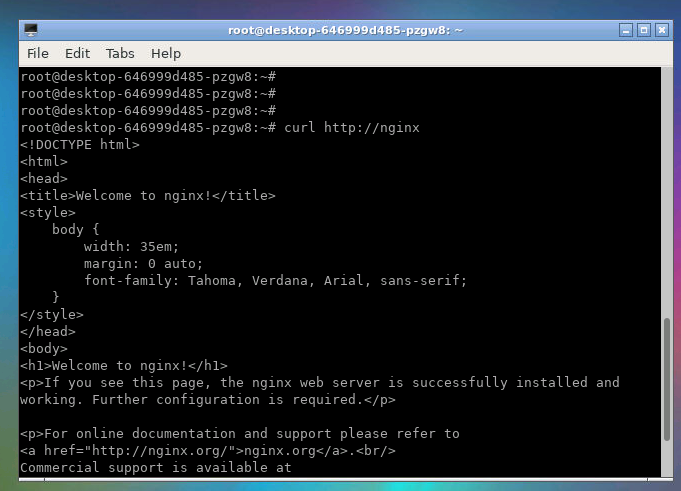681x491 pixels.
Task: Click the '<html>' line
Action: [x=44, y=161]
